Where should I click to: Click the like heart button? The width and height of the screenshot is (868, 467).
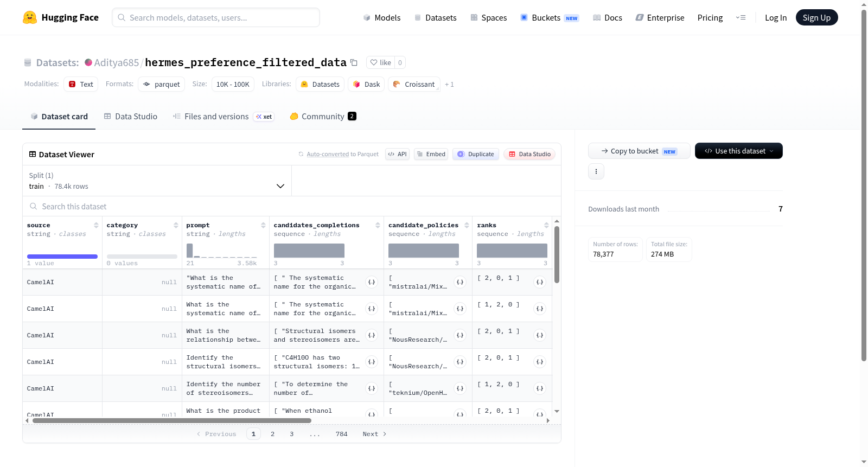(380, 62)
